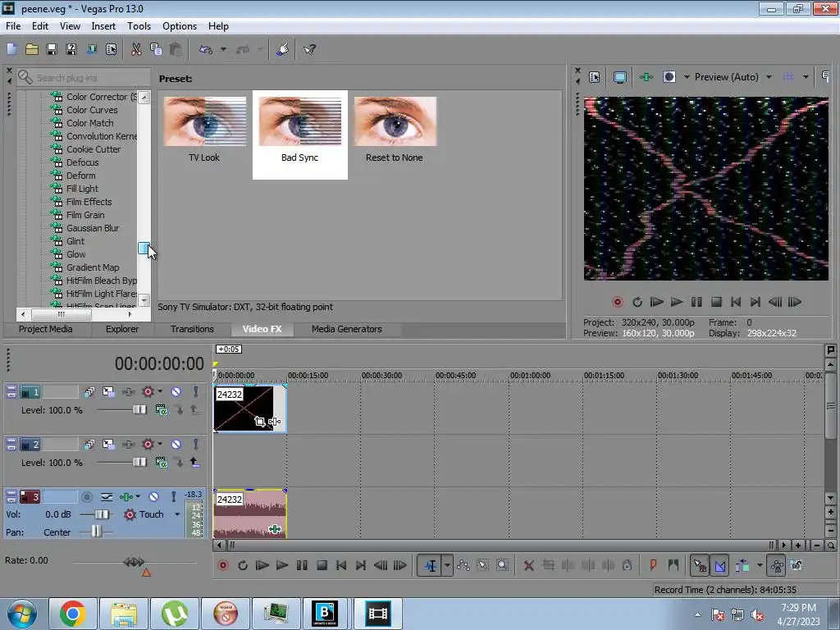Open the Touch automation mode dropdown on track 3
Viewport: 840px width, 630px height.
pos(177,514)
